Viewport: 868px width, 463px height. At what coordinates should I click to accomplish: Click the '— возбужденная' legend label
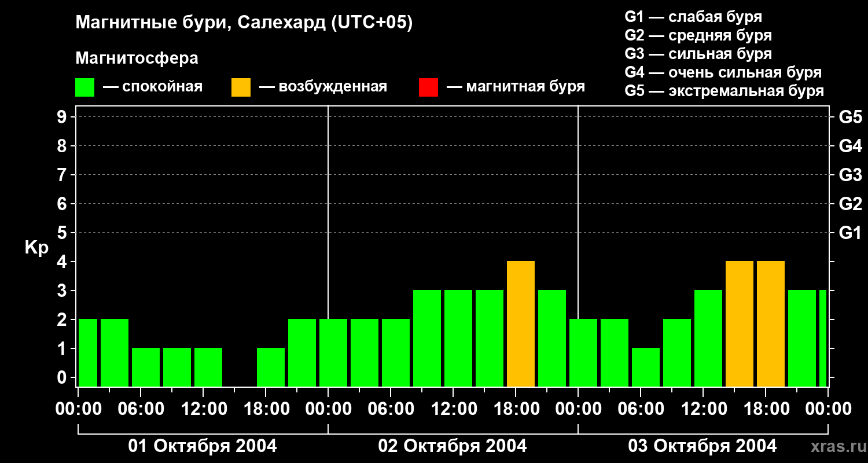[323, 87]
